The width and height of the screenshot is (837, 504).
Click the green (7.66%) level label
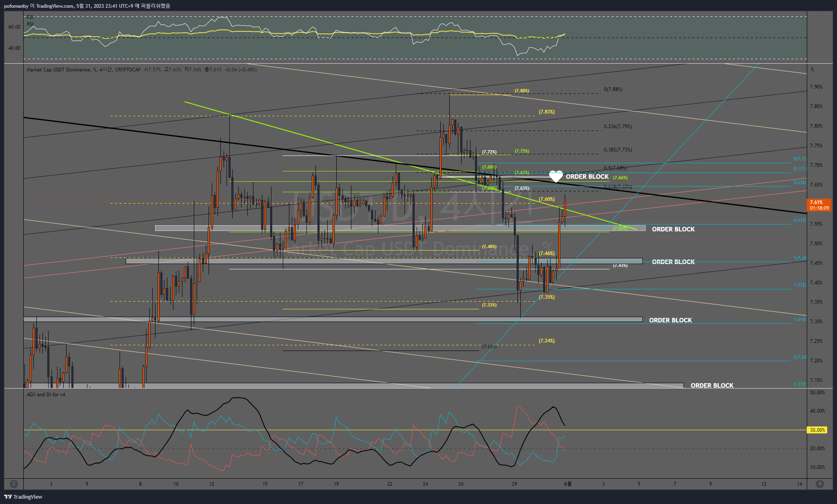coord(620,178)
